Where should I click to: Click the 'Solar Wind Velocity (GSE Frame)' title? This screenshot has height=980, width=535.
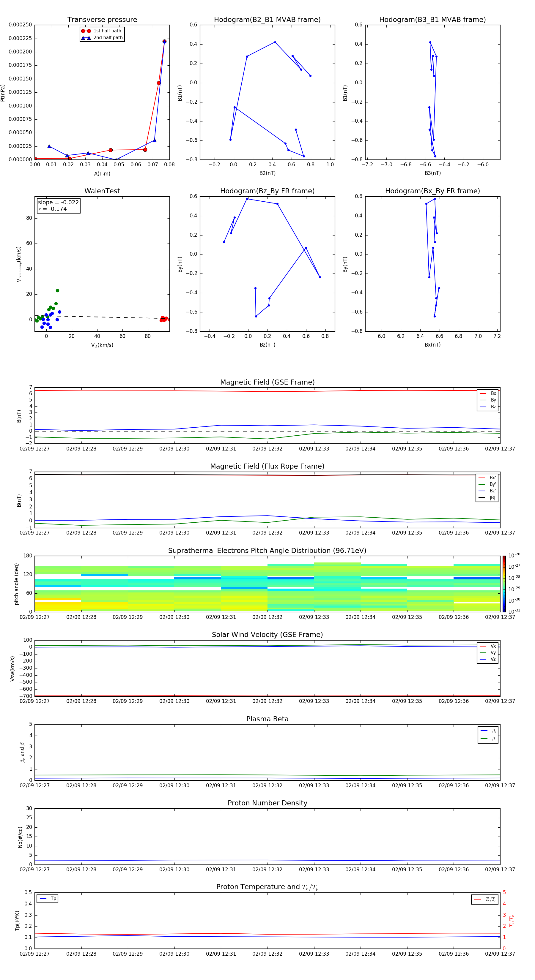click(x=267, y=635)
